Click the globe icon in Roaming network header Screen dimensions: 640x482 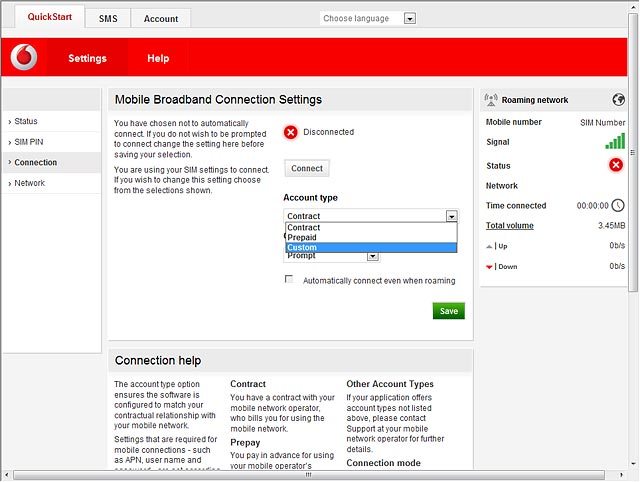618,99
